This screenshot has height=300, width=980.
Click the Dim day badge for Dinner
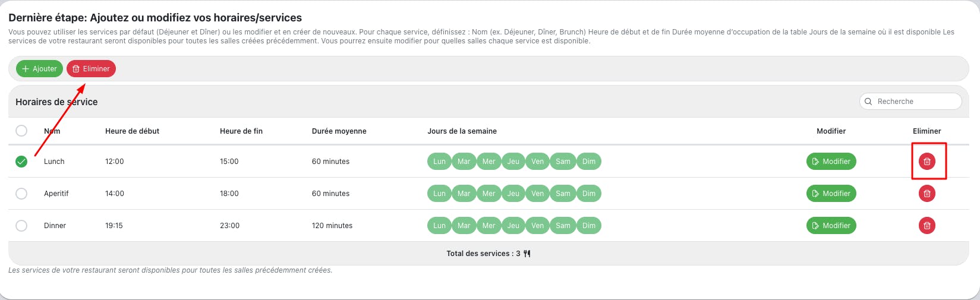[589, 225]
